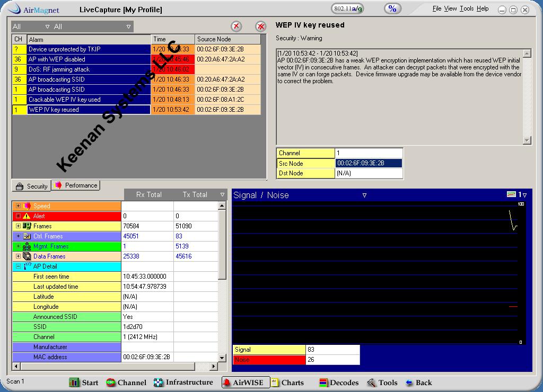This screenshot has height=392, width=543.
Task: Expand the Data Frames tree row
Action: click(18, 256)
